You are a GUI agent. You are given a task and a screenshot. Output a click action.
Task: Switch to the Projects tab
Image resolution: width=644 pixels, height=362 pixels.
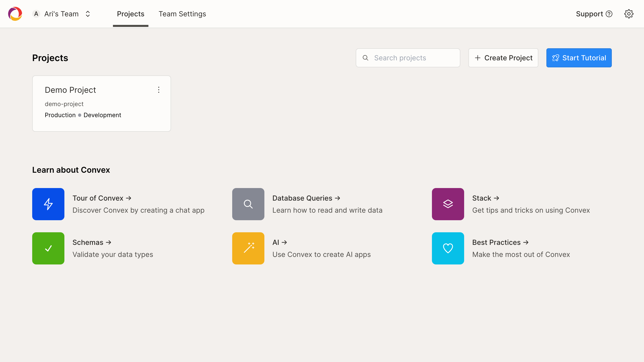[x=131, y=14]
